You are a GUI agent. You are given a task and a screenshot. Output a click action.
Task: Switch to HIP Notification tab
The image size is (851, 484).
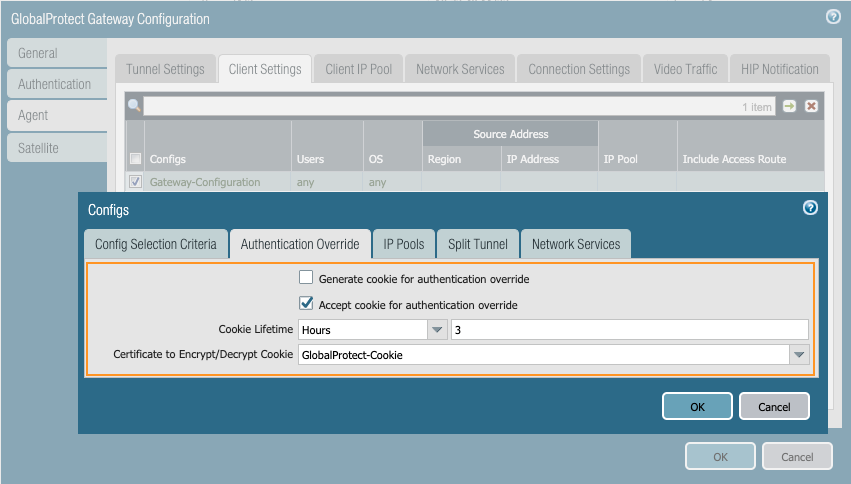coord(780,69)
